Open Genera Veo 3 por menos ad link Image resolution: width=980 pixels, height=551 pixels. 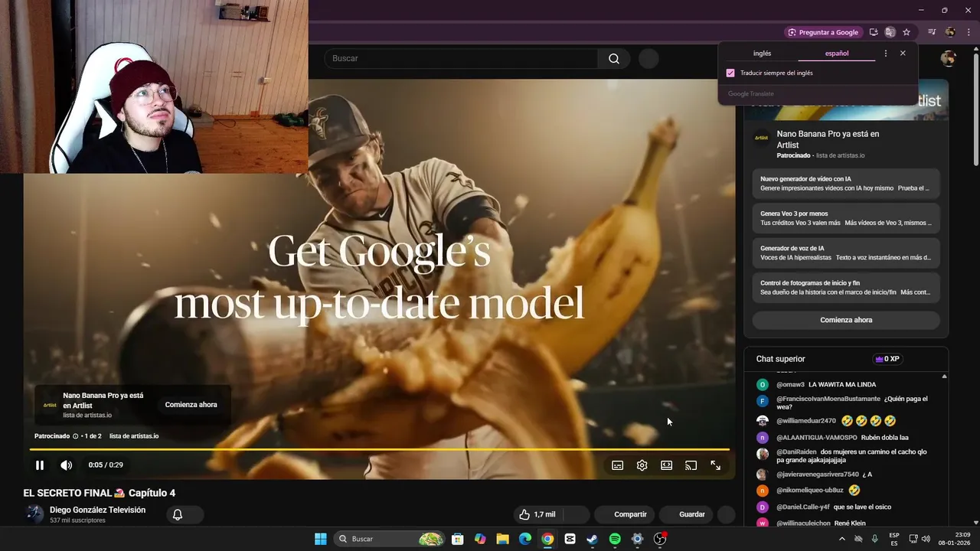(846, 218)
